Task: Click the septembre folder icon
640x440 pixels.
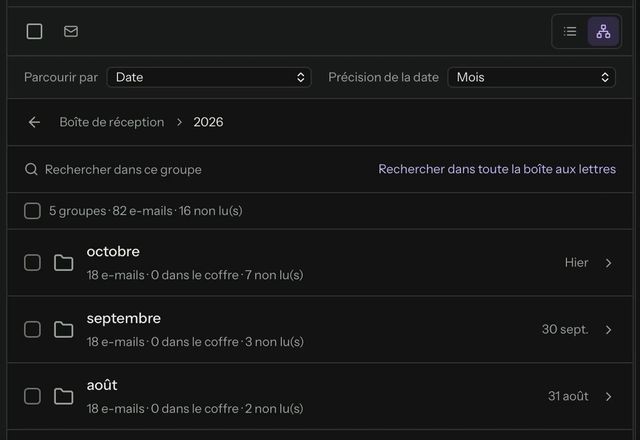Action: [63, 329]
